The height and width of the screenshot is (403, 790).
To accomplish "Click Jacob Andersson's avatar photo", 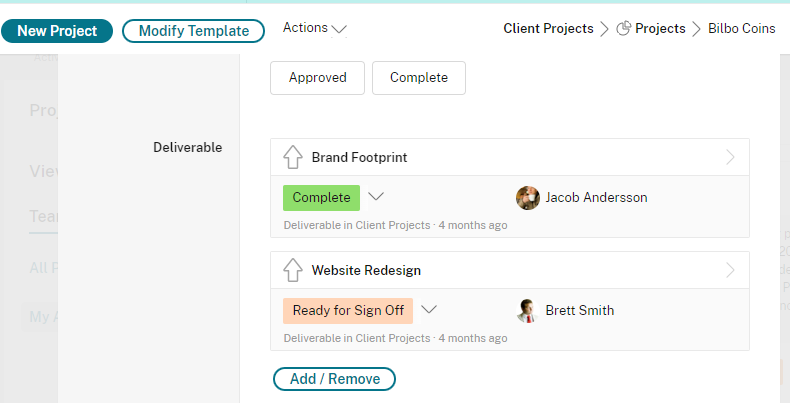I will tap(528, 197).
